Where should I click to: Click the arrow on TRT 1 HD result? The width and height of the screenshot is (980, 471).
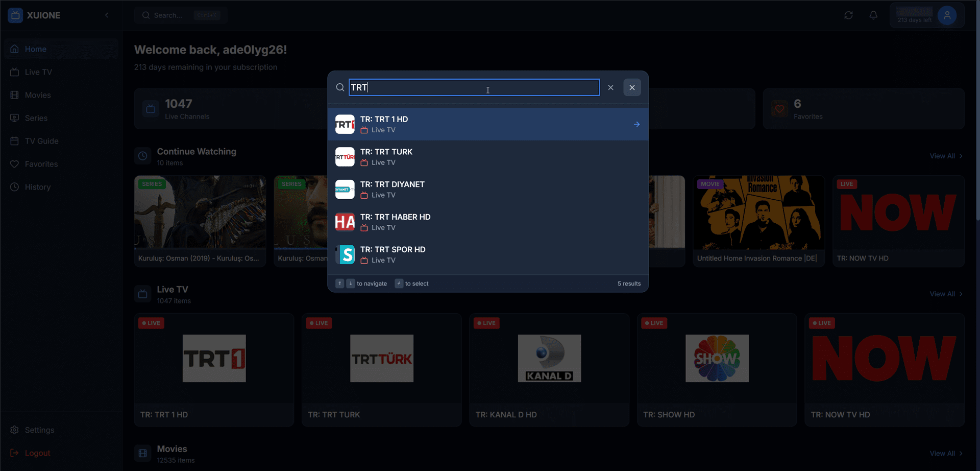click(636, 124)
